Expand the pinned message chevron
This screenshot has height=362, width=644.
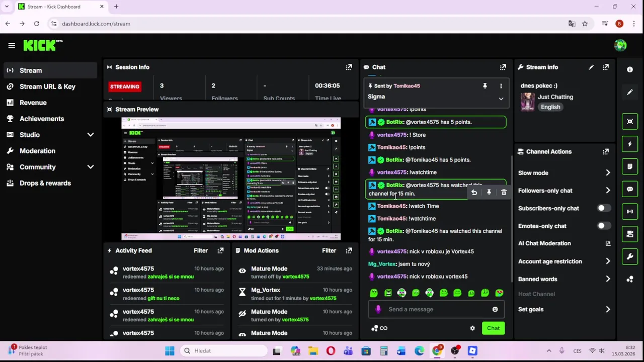coord(501,99)
